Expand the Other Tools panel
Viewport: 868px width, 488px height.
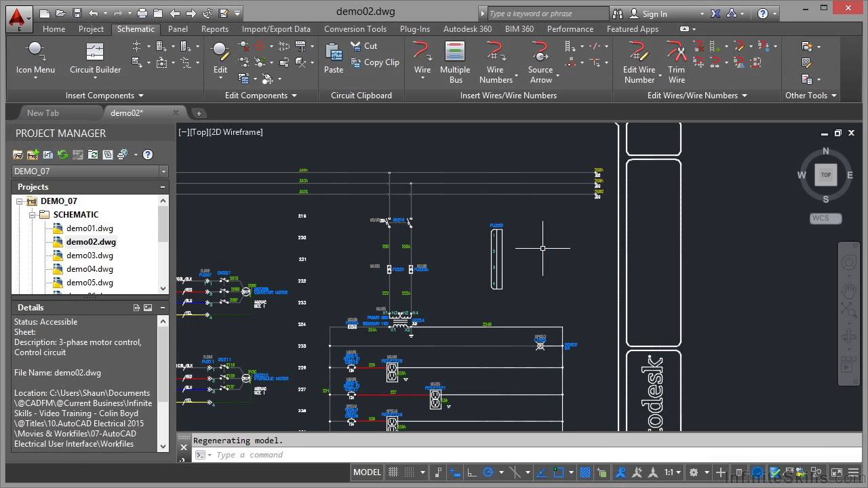(811, 96)
